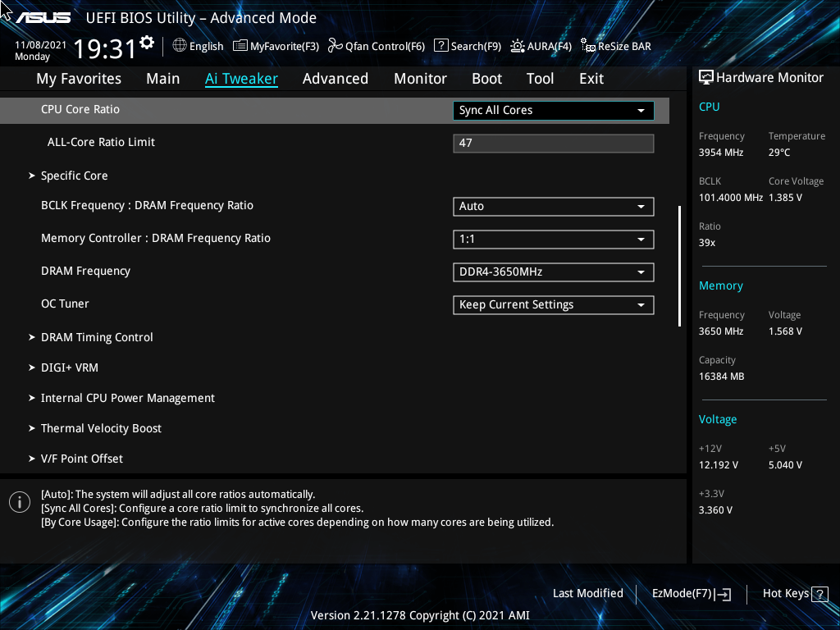This screenshot has width=840, height=630.
Task: Click the OC Tuner label
Action: [x=65, y=304]
